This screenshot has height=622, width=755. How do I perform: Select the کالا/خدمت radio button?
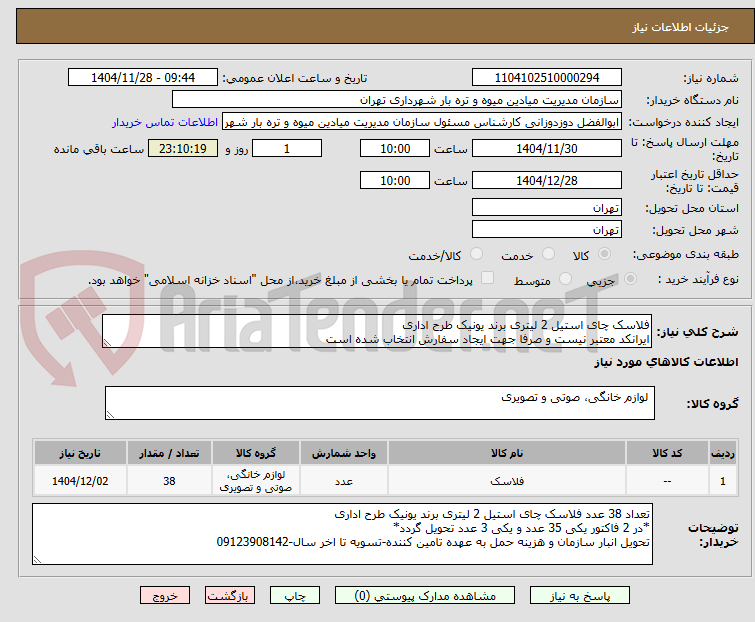point(476,254)
